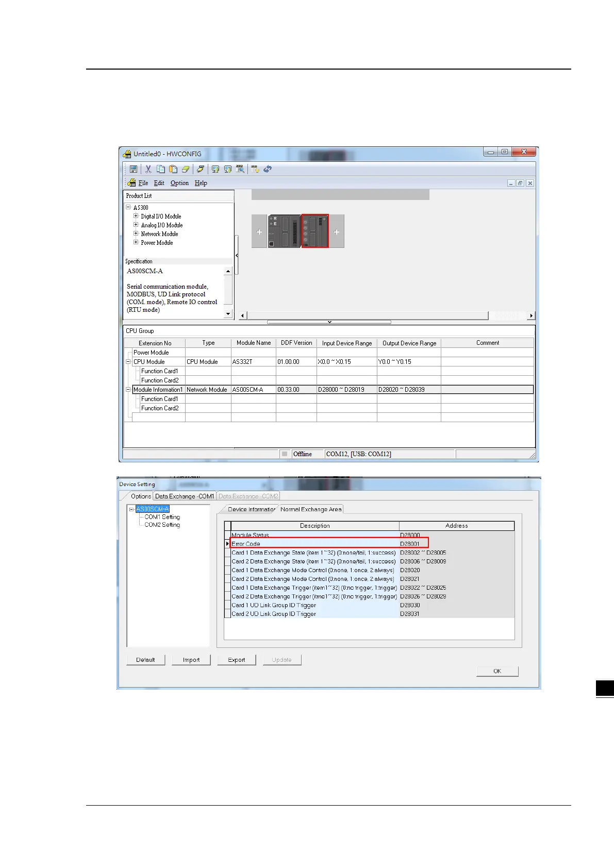Click the I/O scan icon

[x=240, y=169]
